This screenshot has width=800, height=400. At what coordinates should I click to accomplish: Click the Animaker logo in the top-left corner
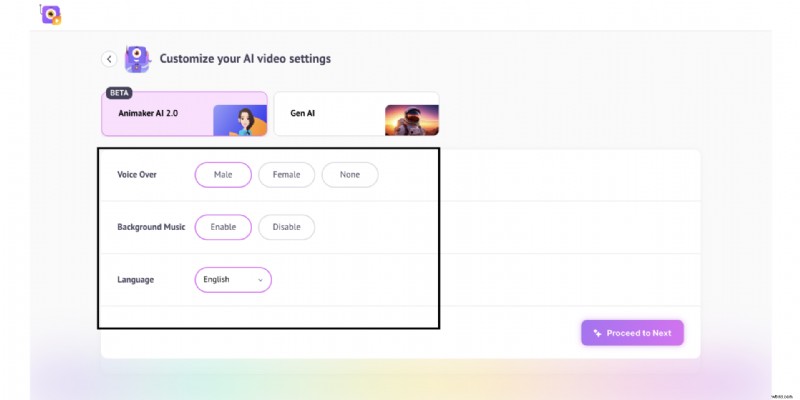[50, 14]
